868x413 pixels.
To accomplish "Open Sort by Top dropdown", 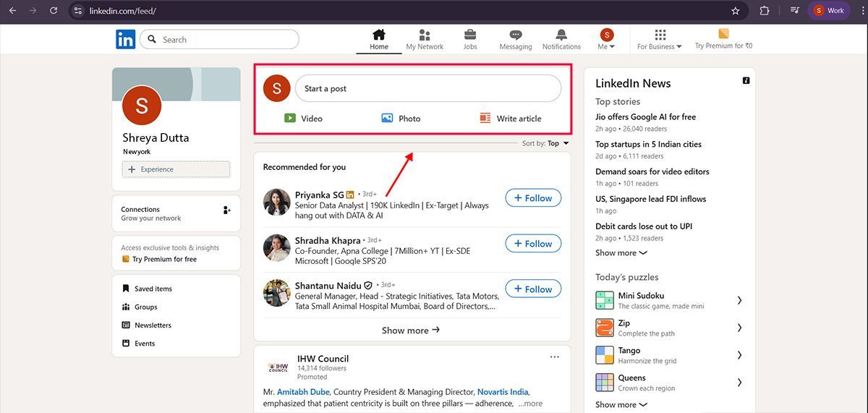I will pos(546,143).
